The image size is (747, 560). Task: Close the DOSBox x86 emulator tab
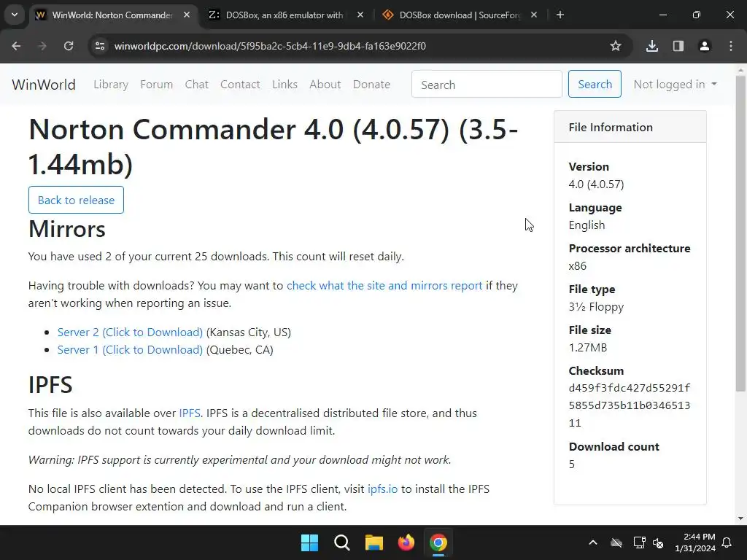tap(360, 15)
